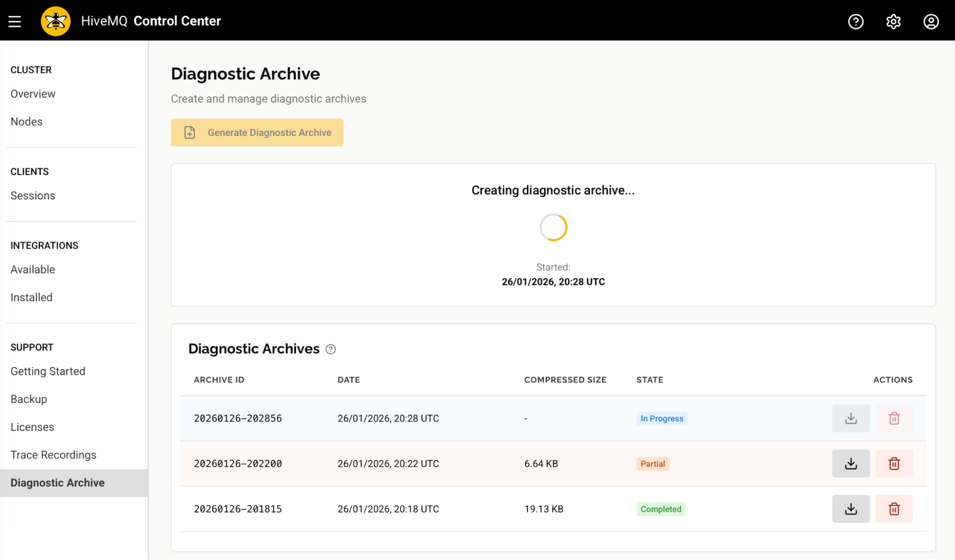Open settings via the gear icon

pos(893,21)
